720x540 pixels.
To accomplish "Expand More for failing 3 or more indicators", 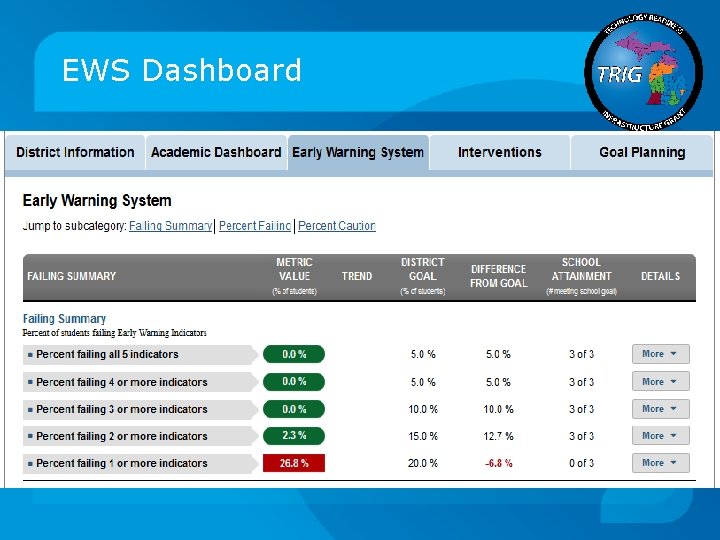I will pos(660,409).
